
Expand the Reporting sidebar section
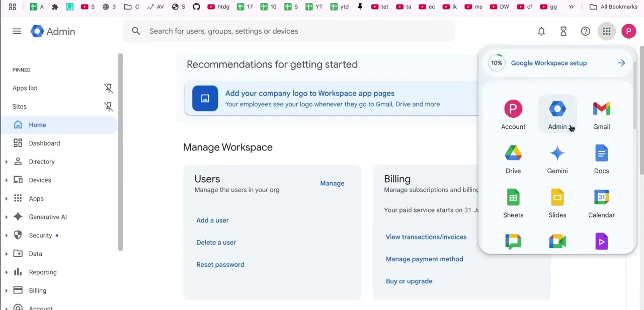[x=7, y=272]
